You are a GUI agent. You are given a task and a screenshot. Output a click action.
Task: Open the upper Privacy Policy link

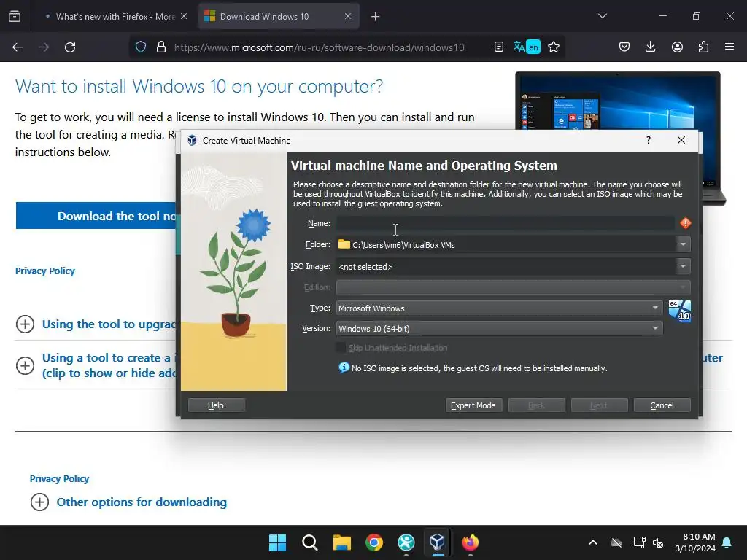coord(44,271)
